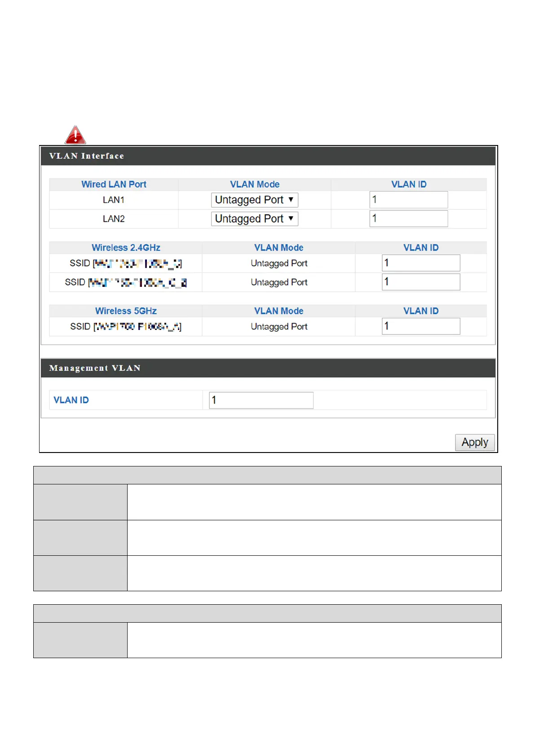
Task: Click 'VLAN Mode' header in Wired LAN table
Action: pos(255,184)
